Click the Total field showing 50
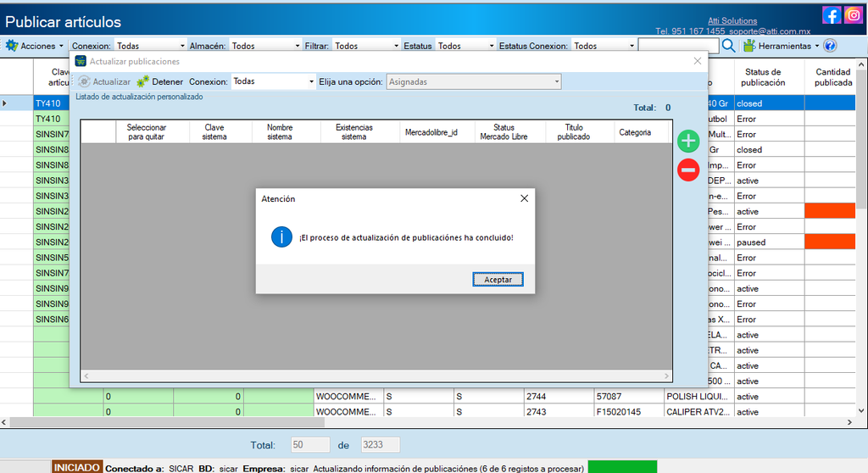This screenshot has height=473, width=868. [x=310, y=445]
